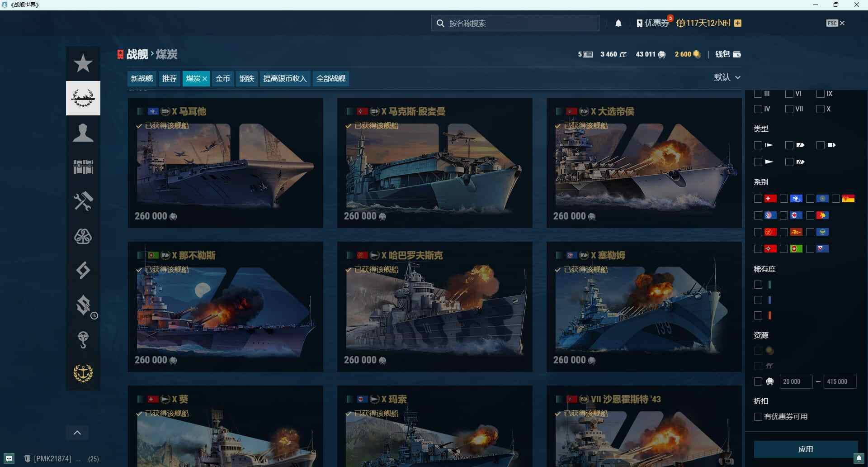
Task: Apply filters with 应用 button
Action: (806, 449)
